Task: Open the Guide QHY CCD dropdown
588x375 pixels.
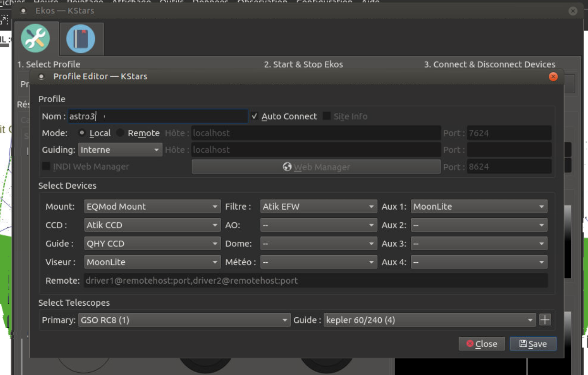Action: tap(152, 244)
